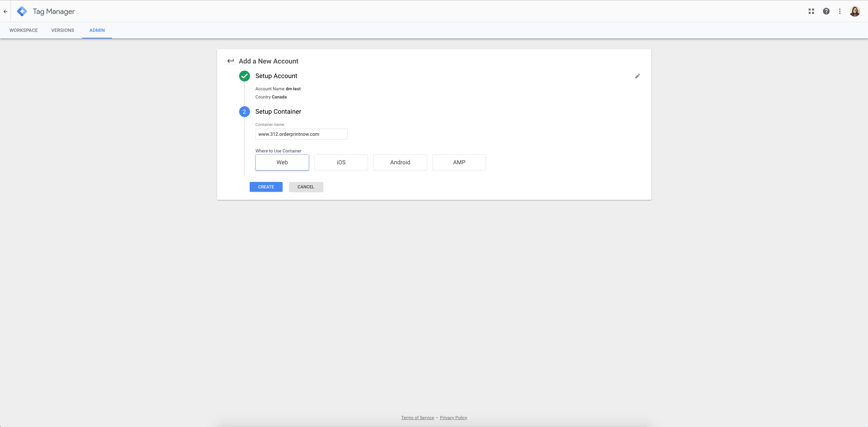Select Web as container platform
The width and height of the screenshot is (868, 427).
(282, 162)
